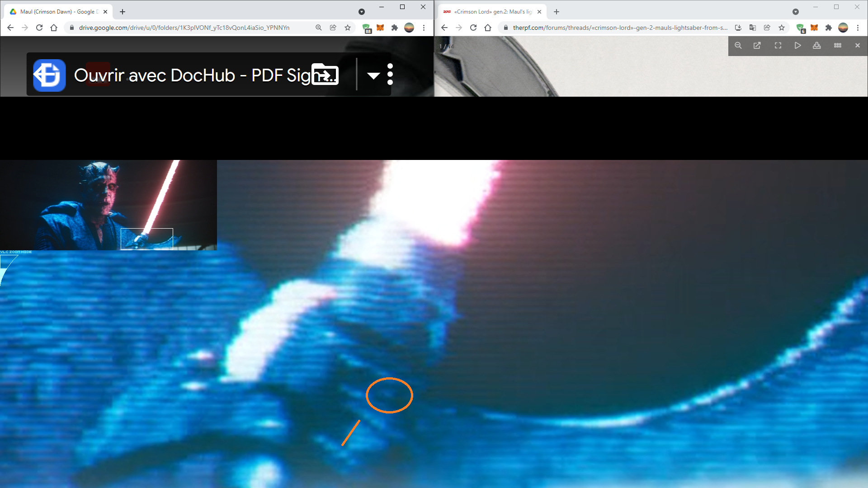The height and width of the screenshot is (488, 868).
Task: Reload the therpf forum page
Action: pos(473,28)
